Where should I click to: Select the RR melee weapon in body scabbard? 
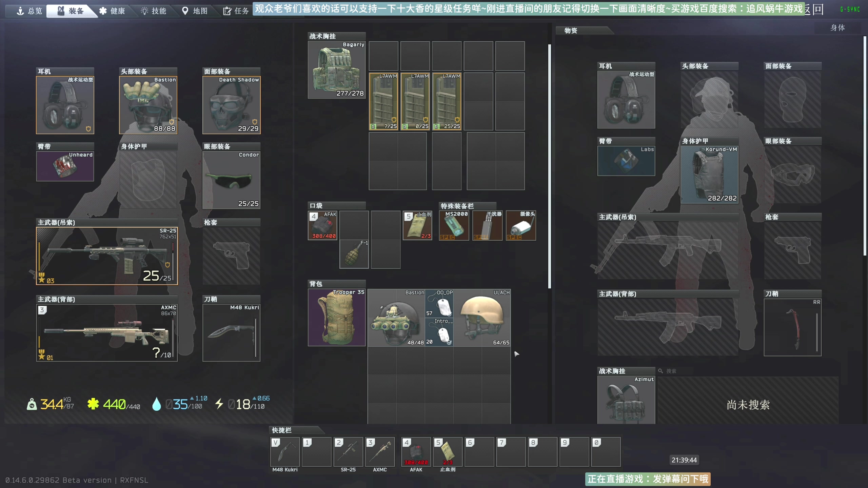click(x=793, y=327)
